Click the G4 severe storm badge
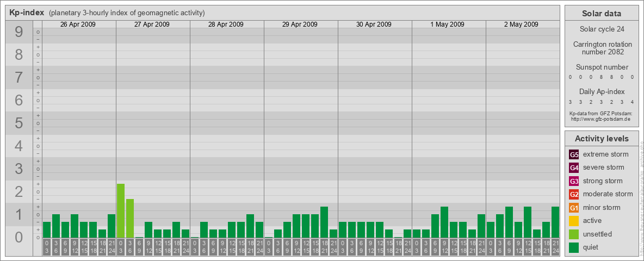The width and height of the screenshot is (644, 261). pos(574,168)
